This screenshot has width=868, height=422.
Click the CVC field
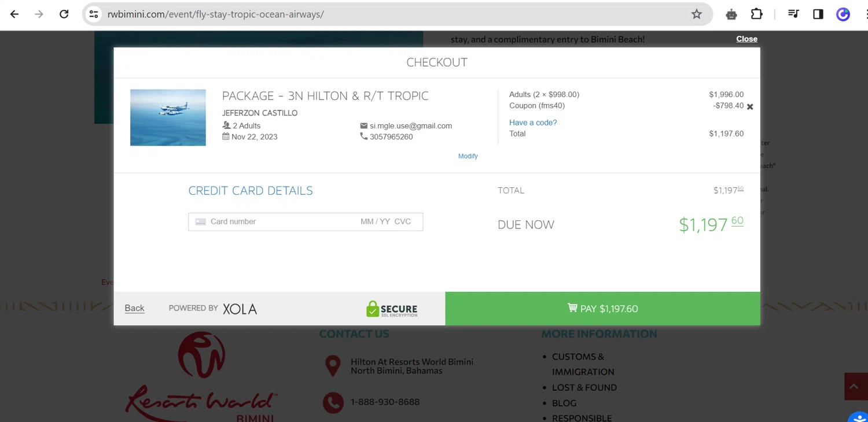tap(403, 222)
